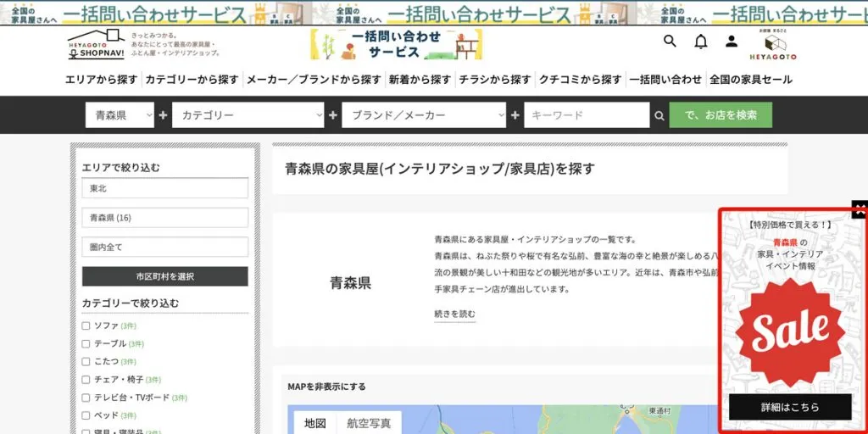Open the 青森県 (16) selector in sidebar
This screenshot has height=434, width=868.
click(165, 218)
